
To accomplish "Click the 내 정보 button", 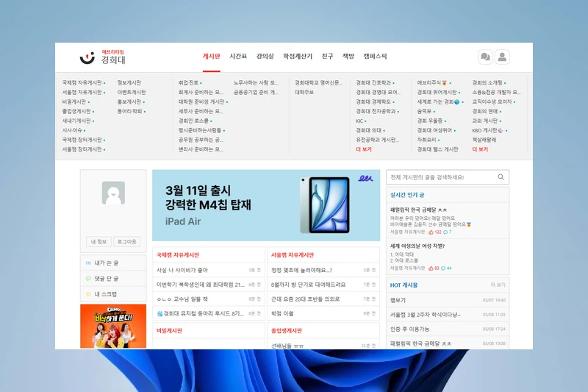I will coord(98,241).
